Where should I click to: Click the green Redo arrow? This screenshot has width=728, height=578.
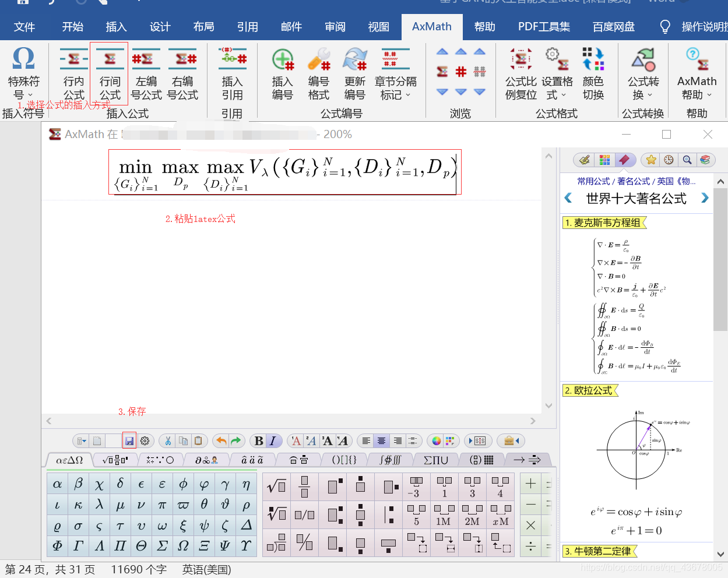coord(236,441)
